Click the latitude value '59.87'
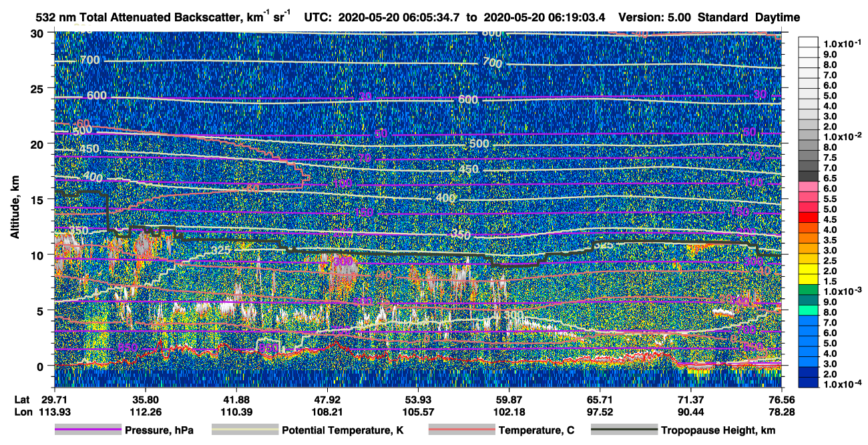Viewport: 868px width, 445px height. [x=509, y=400]
